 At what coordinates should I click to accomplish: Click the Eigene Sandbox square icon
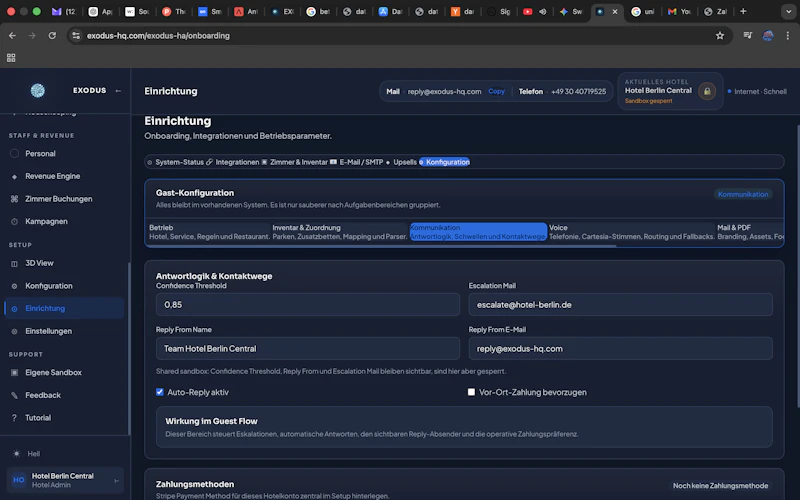tap(14, 372)
